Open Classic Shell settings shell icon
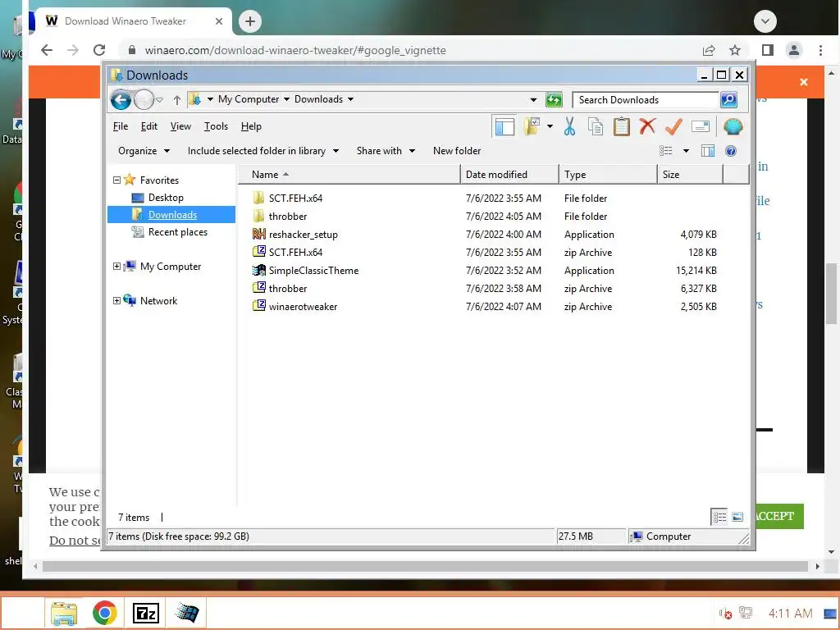 click(733, 127)
